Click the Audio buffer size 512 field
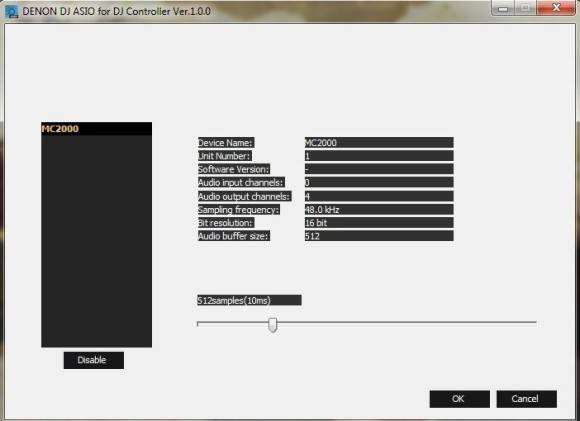Screen dimensions: 580x421 point(379,236)
